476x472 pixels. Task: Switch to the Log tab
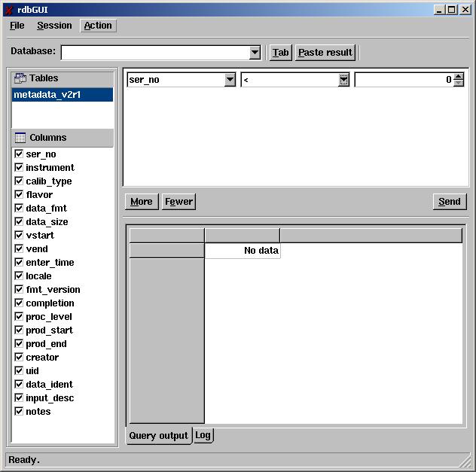[x=203, y=435]
